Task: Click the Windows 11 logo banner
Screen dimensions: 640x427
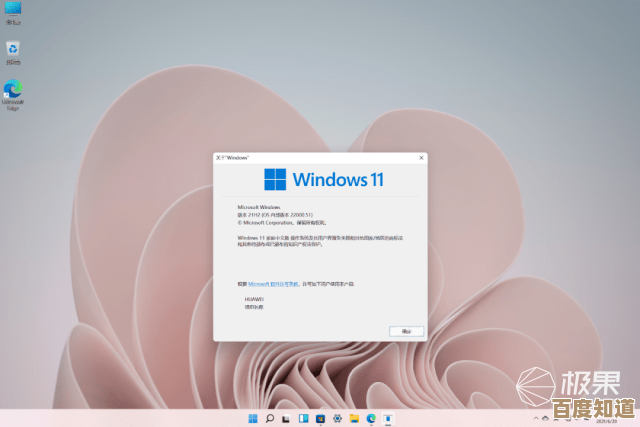Action: coord(323,179)
